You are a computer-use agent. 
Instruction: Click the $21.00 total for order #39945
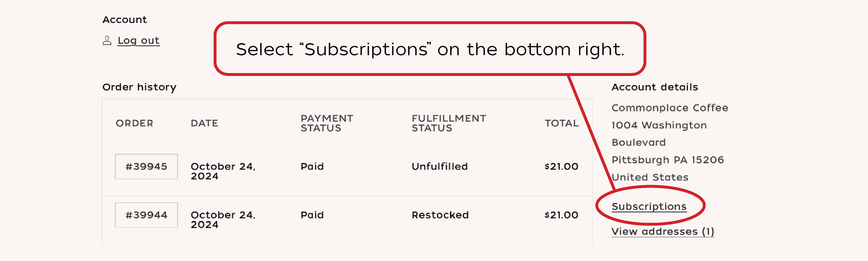[561, 167]
